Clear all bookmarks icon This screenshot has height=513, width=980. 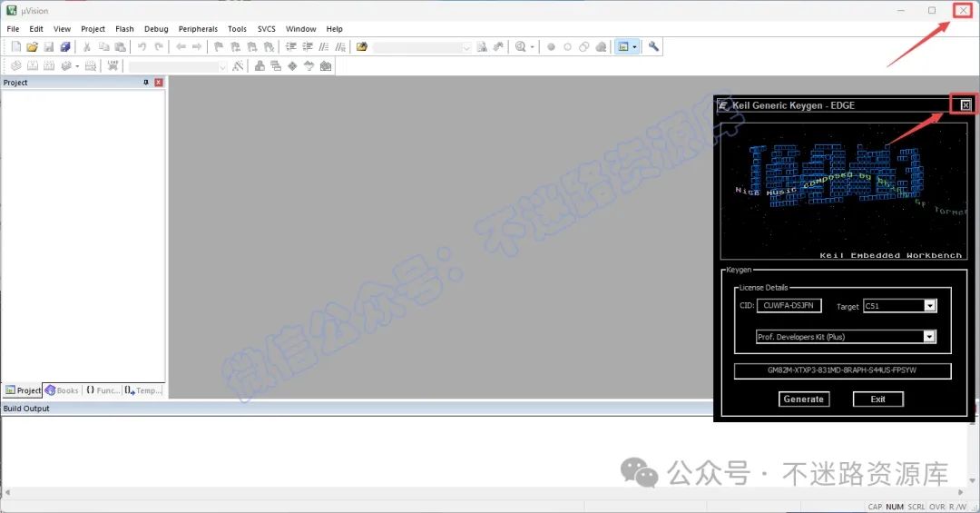click(x=269, y=47)
